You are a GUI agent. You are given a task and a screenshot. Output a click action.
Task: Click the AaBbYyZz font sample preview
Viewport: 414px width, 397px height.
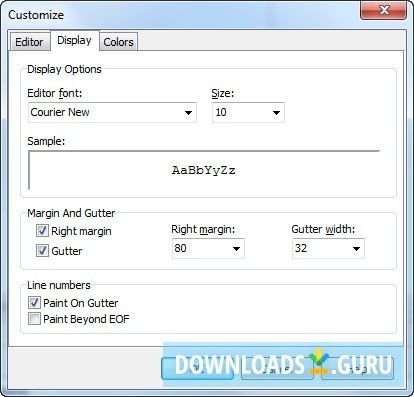[204, 170]
